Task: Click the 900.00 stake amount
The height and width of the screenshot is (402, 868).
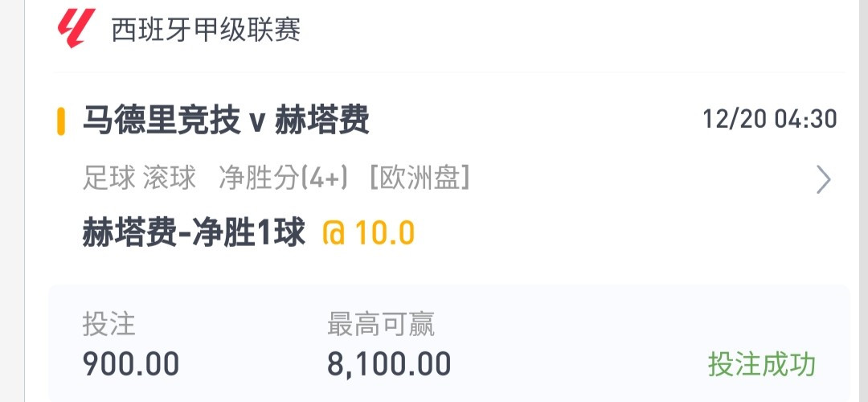Action: [131, 364]
